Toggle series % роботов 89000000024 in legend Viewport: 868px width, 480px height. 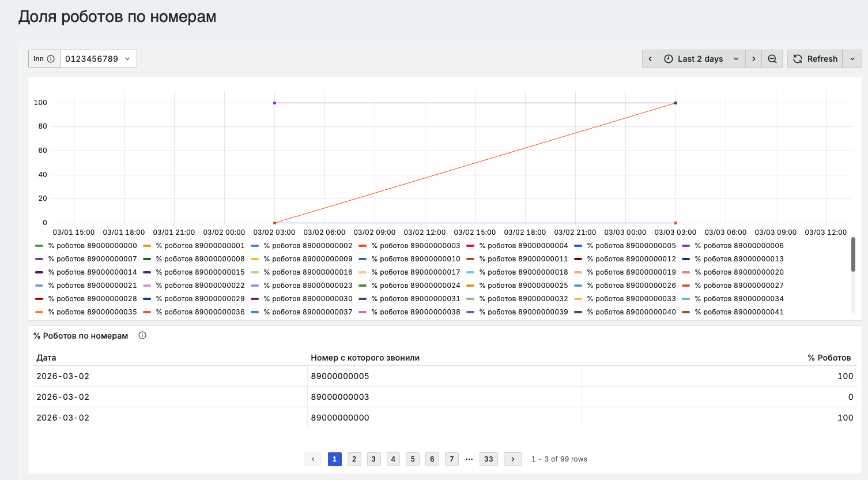(x=416, y=286)
